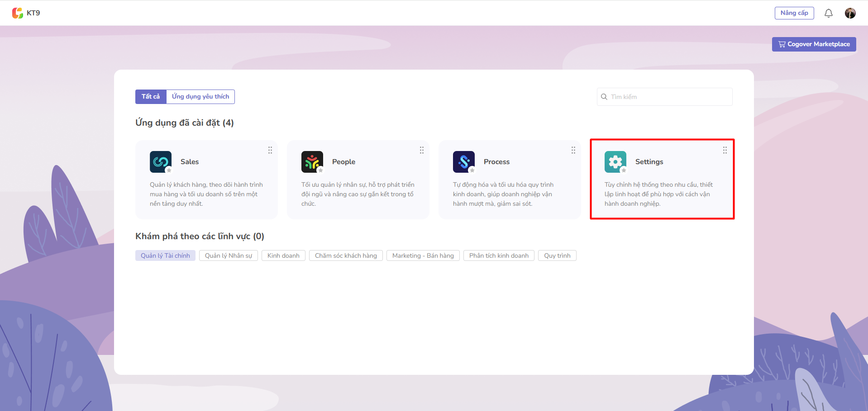The image size is (868, 411).
Task: Filter by Quản lý Nhân sự category
Action: [228, 255]
